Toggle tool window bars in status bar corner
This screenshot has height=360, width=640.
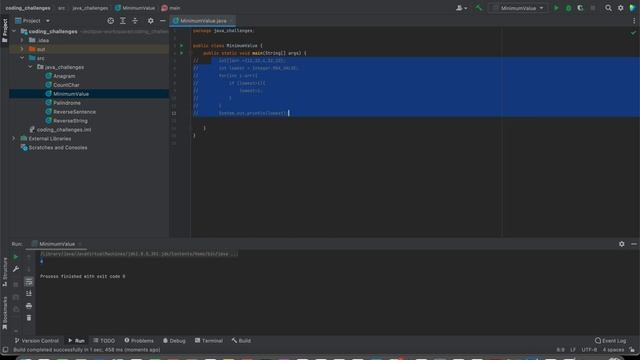(x=5, y=350)
